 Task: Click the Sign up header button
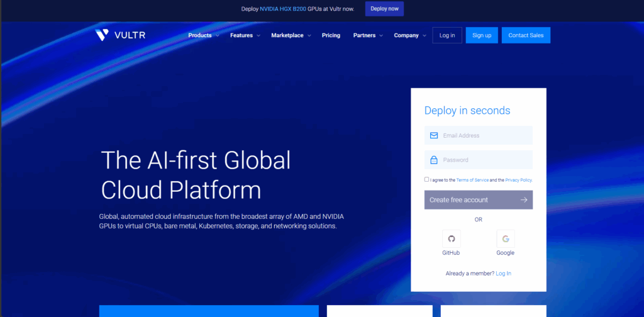click(x=482, y=35)
